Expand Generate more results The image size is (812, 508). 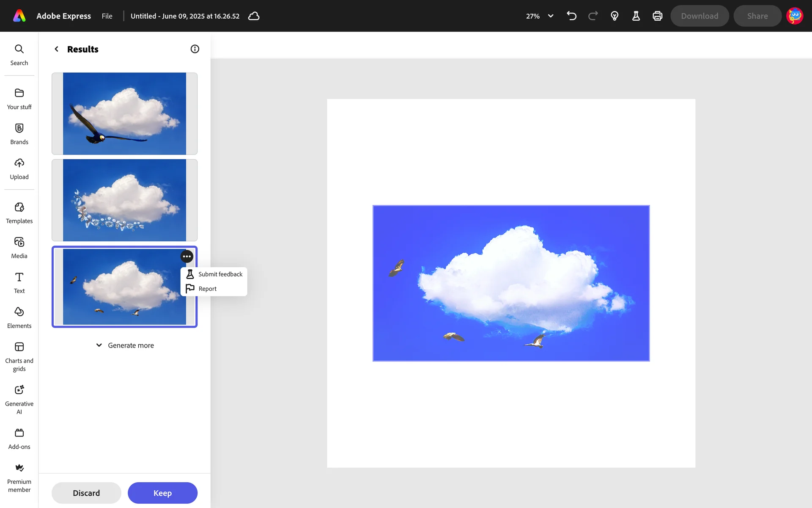pos(125,345)
